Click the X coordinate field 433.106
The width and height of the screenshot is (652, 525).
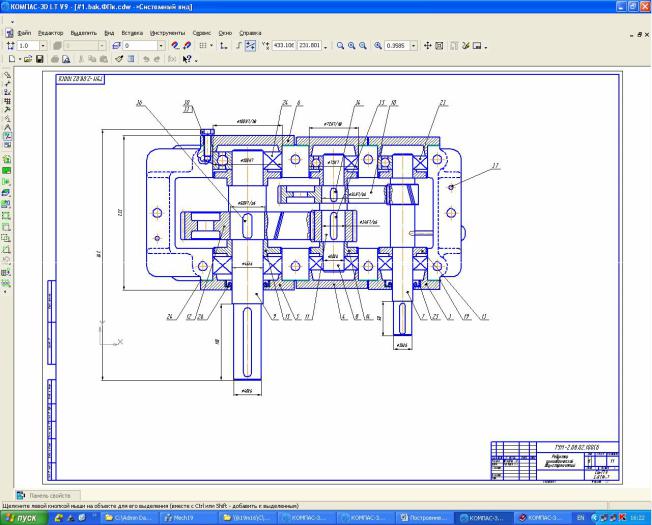click(285, 45)
